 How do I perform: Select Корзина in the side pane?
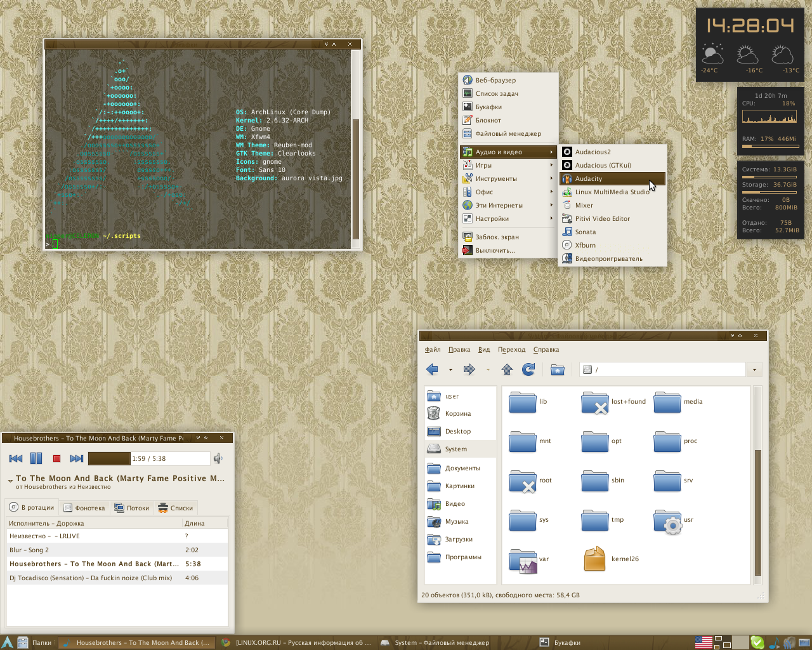tap(460, 413)
